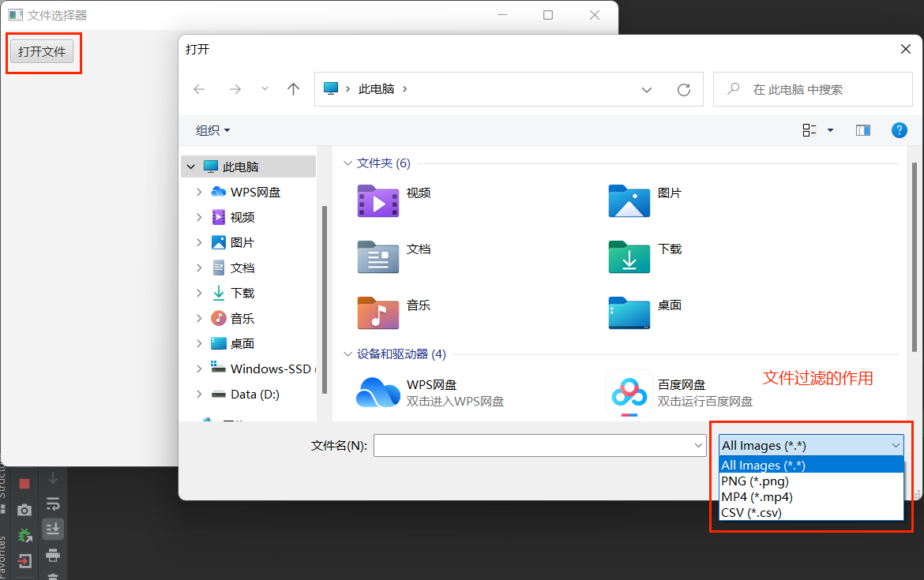Expand 视频 in the navigation tree
This screenshot has width=924, height=580.
pyautogui.click(x=199, y=217)
